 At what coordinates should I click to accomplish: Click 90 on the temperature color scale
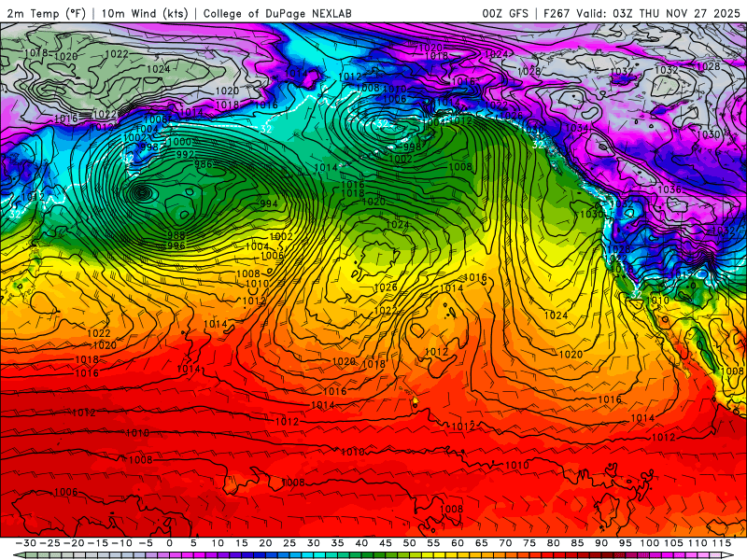click(601, 543)
